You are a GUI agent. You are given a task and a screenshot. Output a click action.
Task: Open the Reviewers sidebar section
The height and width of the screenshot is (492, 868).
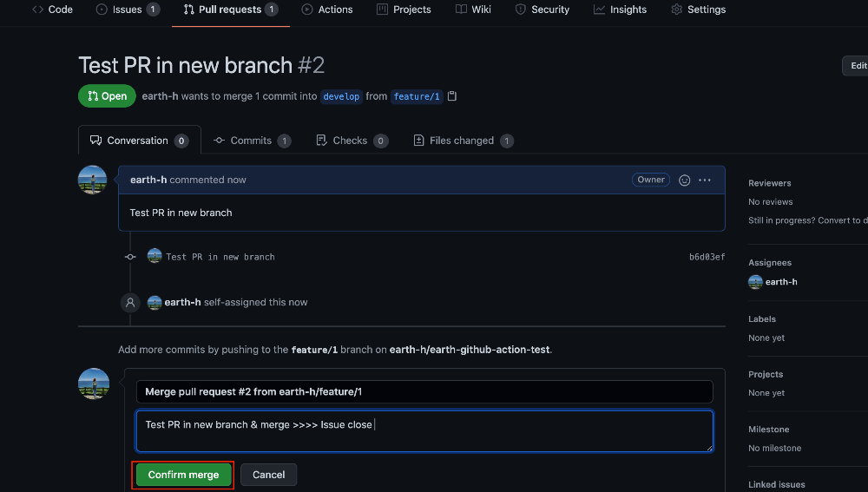point(769,183)
